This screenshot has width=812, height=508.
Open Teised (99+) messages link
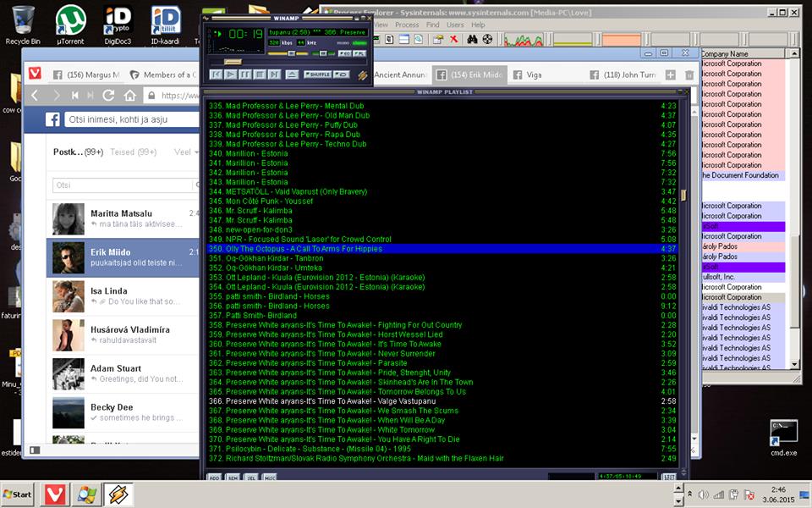[133, 152]
